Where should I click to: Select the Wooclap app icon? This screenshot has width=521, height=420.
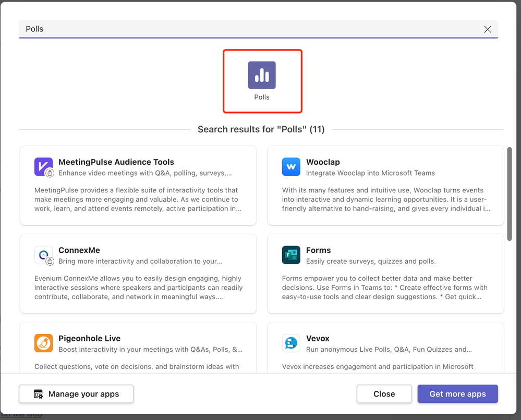tap(291, 167)
